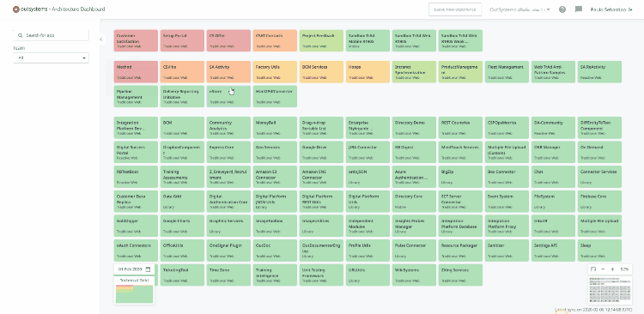Focus the Search for app field
This screenshot has width=644, height=314.
pyautogui.click(x=51, y=35)
